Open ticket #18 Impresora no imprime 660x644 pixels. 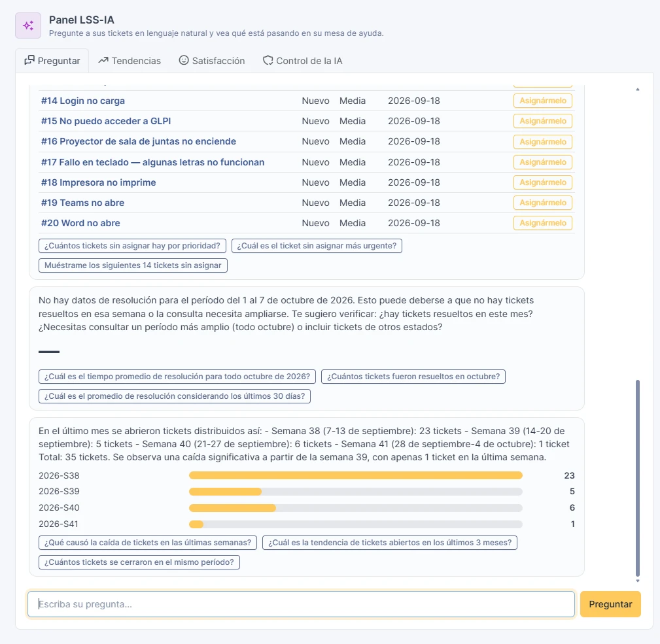(99, 182)
